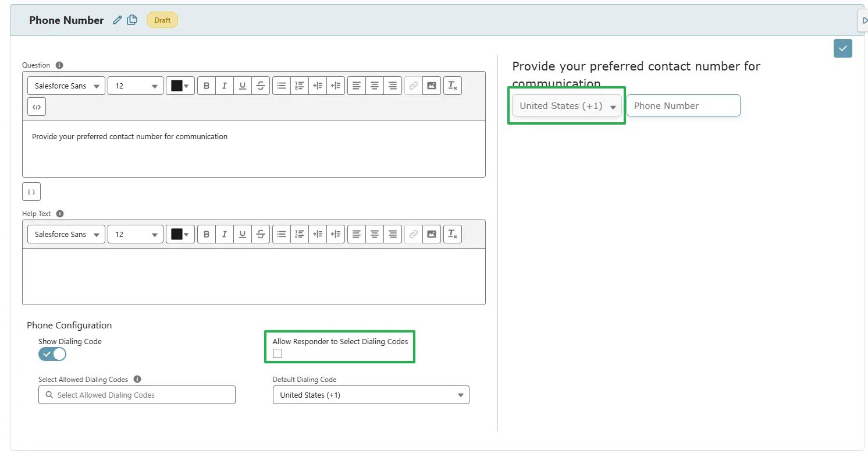Insert image in the Help Text editor
This screenshot has width=868, height=453.
(431, 234)
